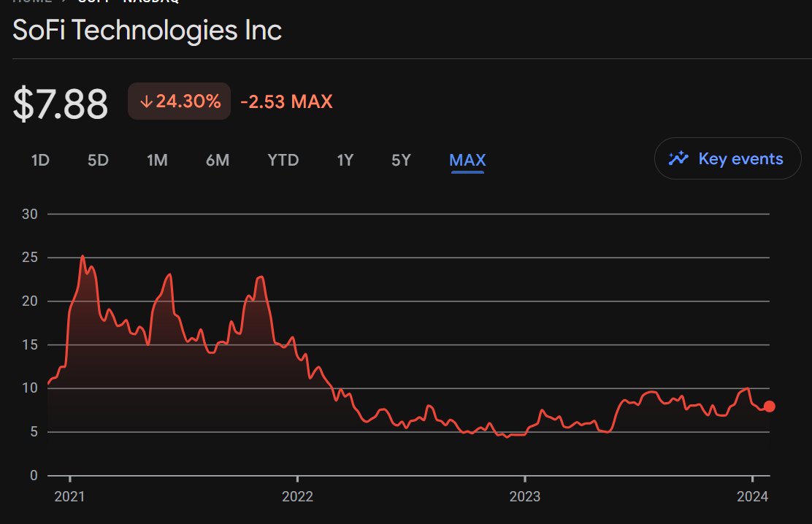Show the 1M chart range
This screenshot has width=812, height=524.
pyautogui.click(x=157, y=160)
